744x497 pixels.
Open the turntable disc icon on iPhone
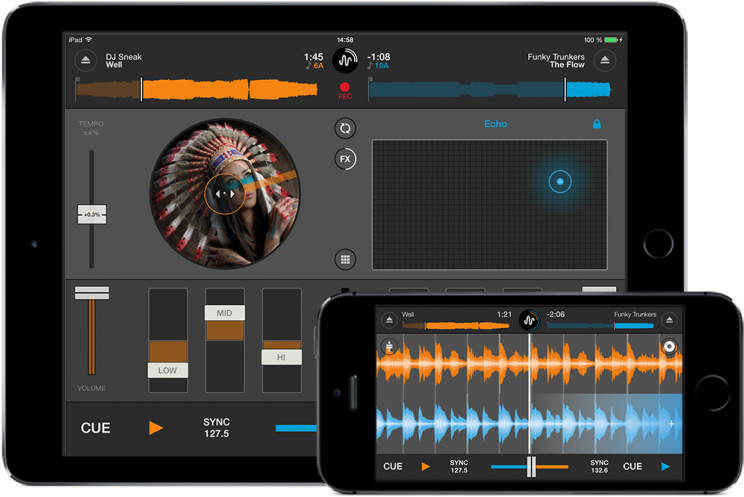pos(669,347)
